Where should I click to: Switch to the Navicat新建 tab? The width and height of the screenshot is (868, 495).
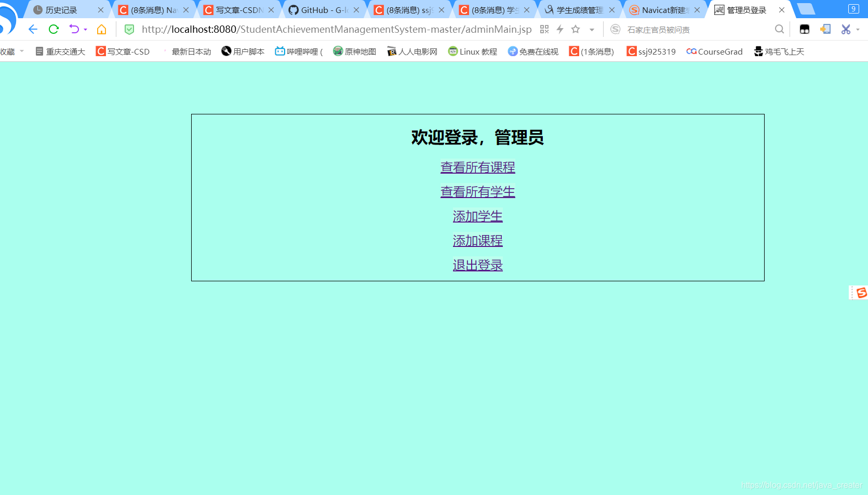click(x=664, y=10)
